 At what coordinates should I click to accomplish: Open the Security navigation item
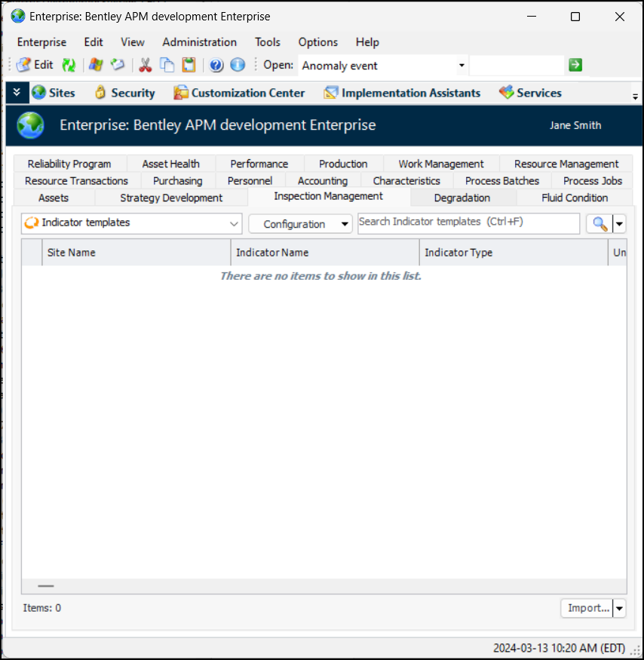pos(125,93)
